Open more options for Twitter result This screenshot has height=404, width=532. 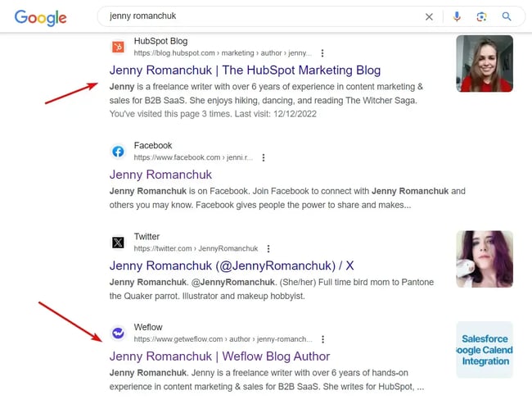[x=268, y=249]
